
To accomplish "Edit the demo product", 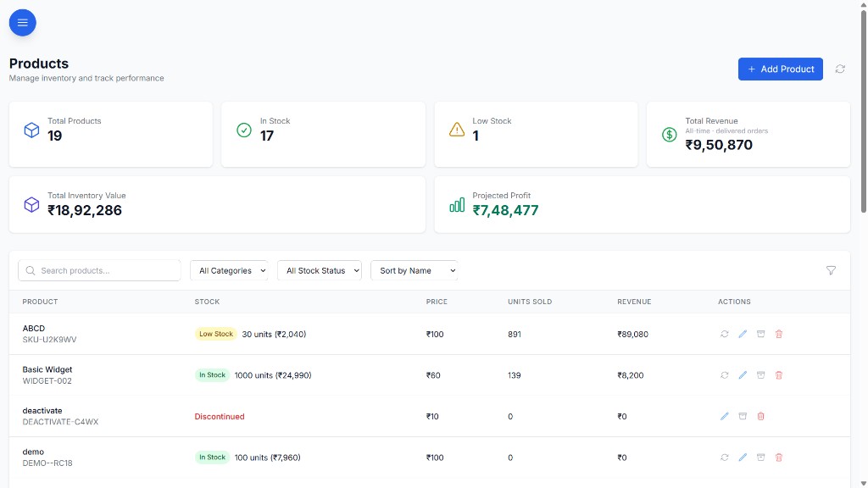I will pyautogui.click(x=743, y=457).
